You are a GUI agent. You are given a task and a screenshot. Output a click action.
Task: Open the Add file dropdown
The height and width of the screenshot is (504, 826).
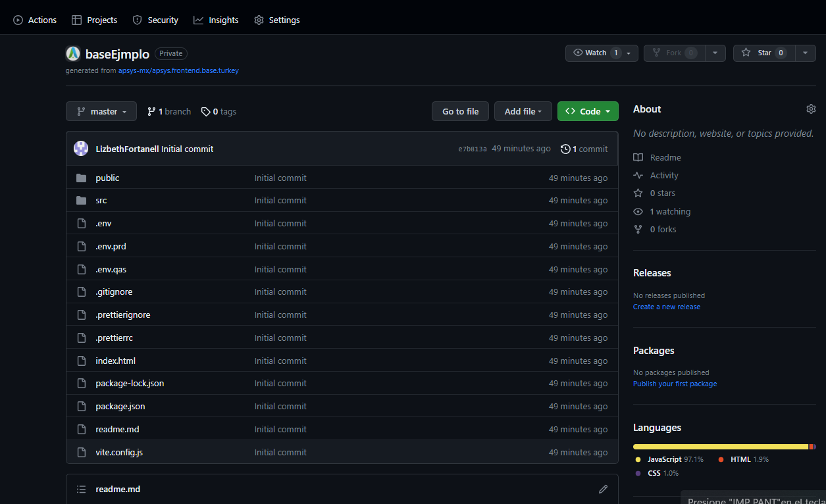point(523,112)
